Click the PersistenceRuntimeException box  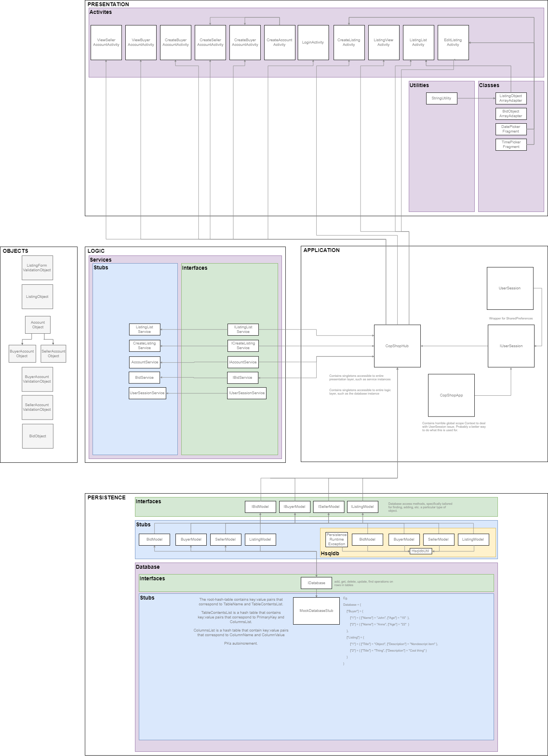pos(337,539)
